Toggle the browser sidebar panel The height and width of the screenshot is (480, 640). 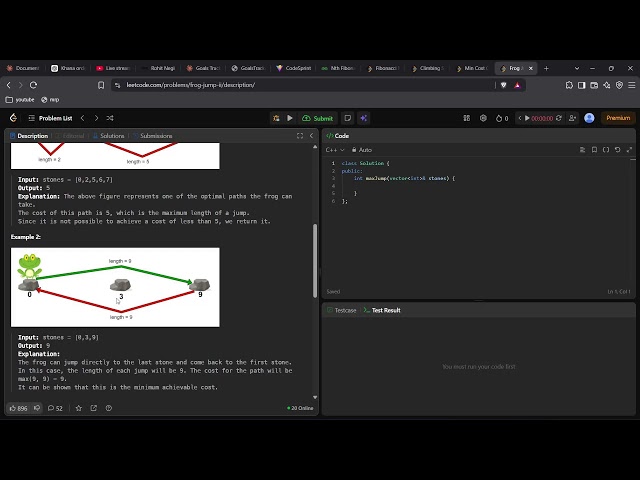pos(582,85)
